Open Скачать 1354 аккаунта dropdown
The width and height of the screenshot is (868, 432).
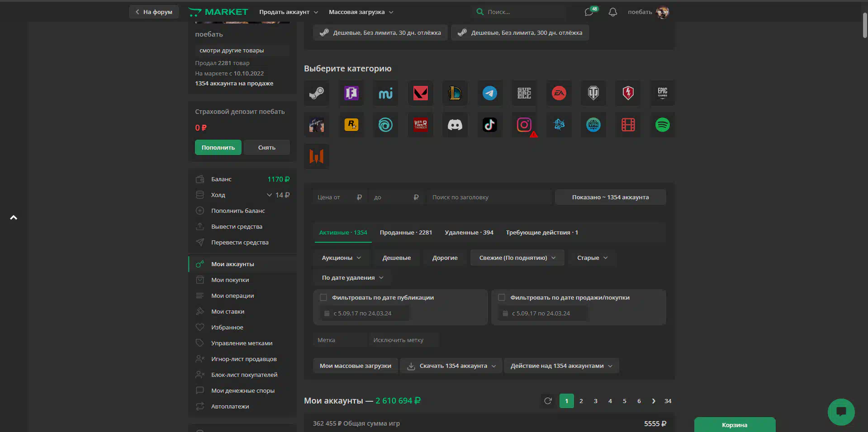pyautogui.click(x=451, y=366)
